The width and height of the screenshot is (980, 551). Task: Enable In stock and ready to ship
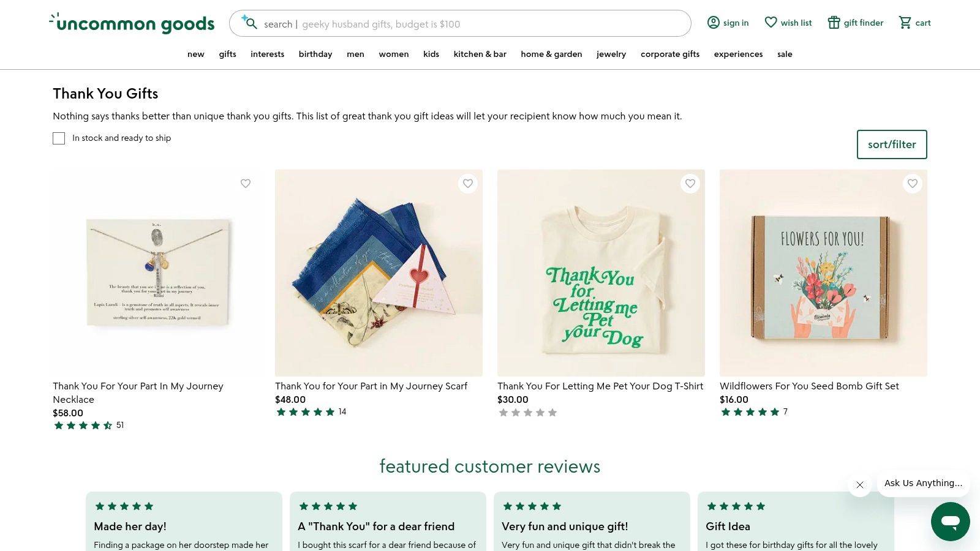point(59,138)
